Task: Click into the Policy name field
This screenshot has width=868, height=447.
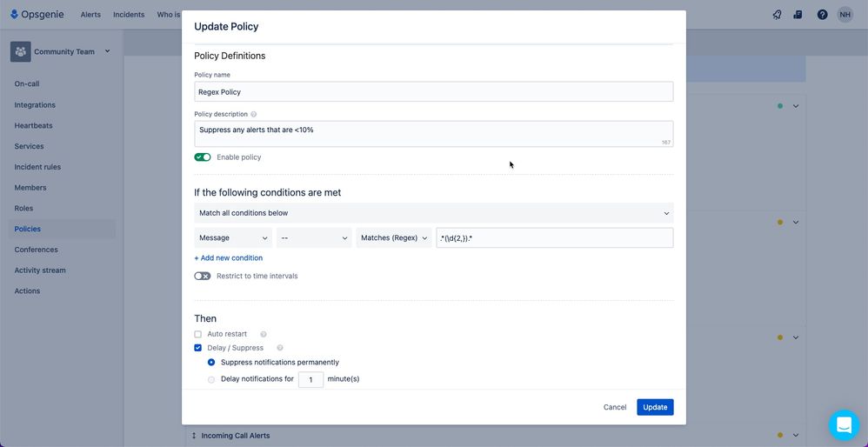Action: [433, 92]
